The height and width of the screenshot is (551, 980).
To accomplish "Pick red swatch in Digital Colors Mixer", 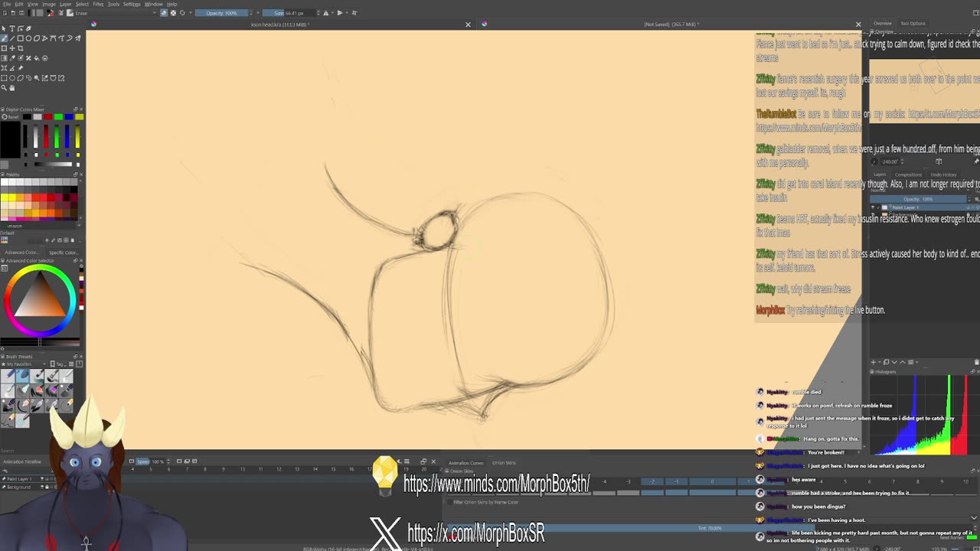I will 48,116.
